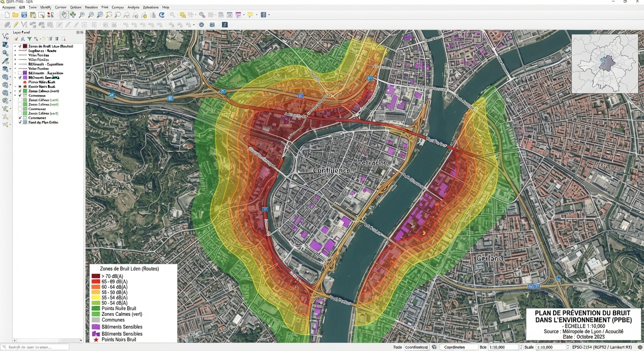Viewport: 644px width, 351px height.
Task: Click the round blue icon in second toolbar
Action: pos(201,25)
